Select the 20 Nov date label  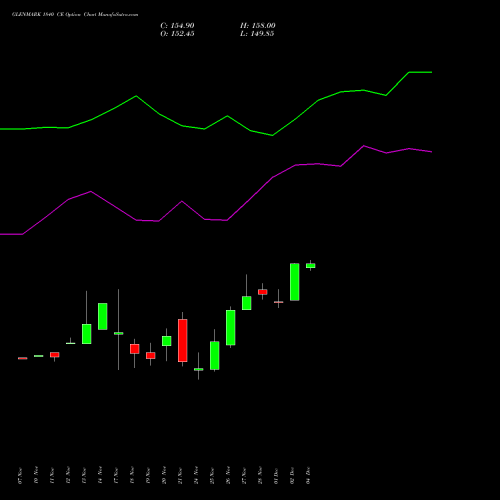(x=164, y=476)
